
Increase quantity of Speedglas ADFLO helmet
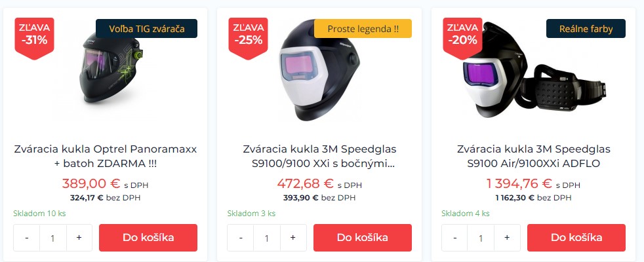pyautogui.click(x=507, y=238)
